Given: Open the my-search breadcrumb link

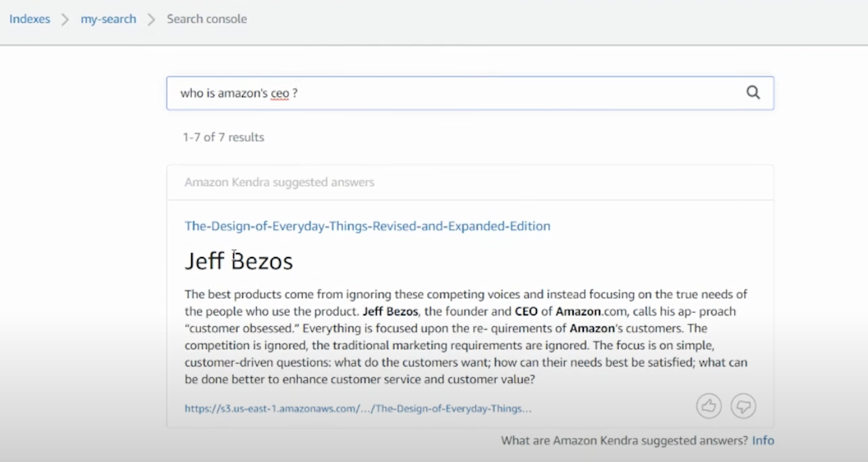Looking at the screenshot, I should (x=108, y=19).
